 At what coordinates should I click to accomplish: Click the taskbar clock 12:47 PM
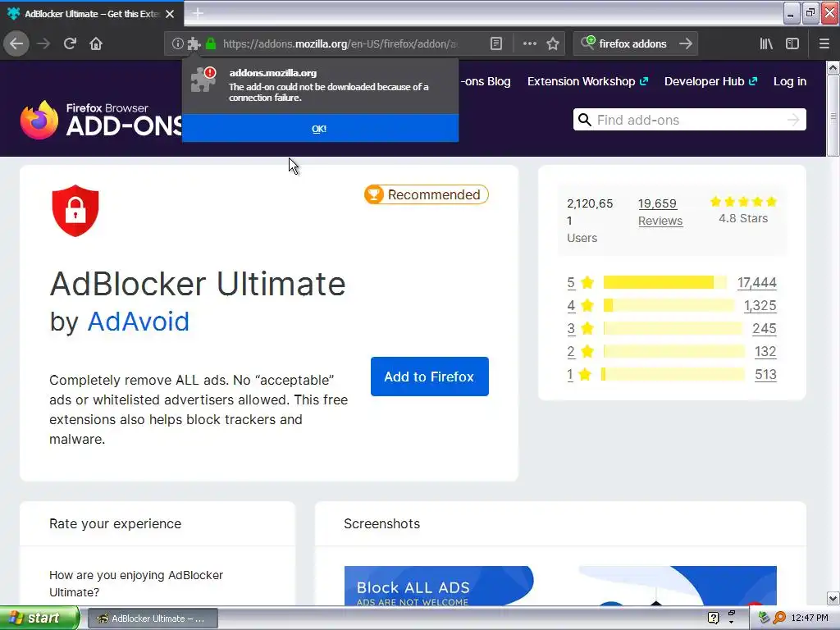810,619
